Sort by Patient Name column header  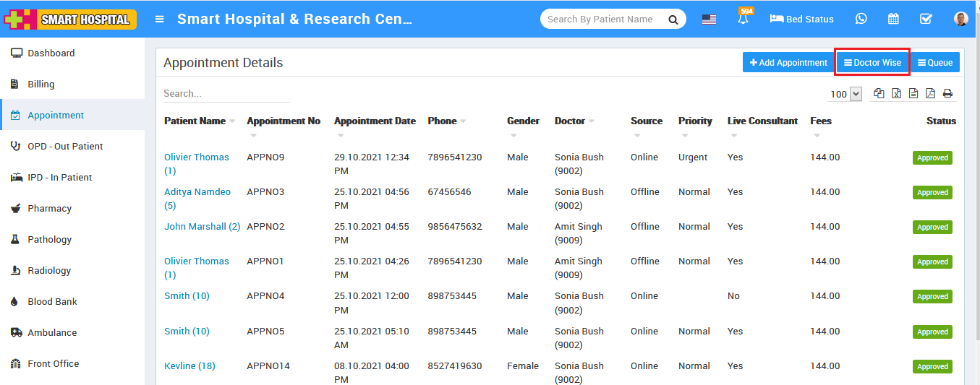[x=195, y=121]
